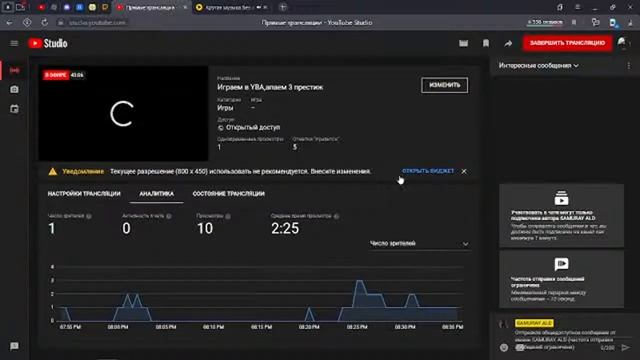
Task: Click the message frequency limited info card
Action: coord(561,279)
